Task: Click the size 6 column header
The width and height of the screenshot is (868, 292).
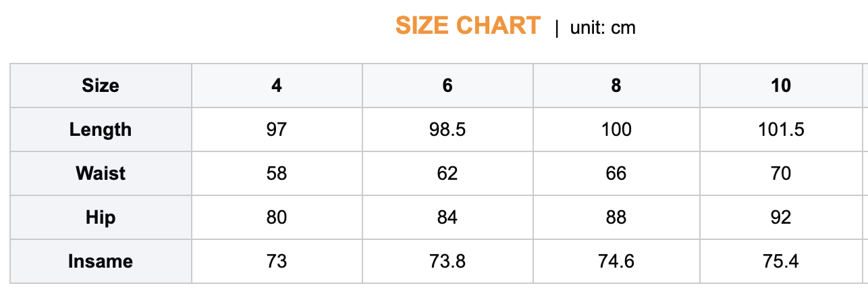Action: click(447, 86)
